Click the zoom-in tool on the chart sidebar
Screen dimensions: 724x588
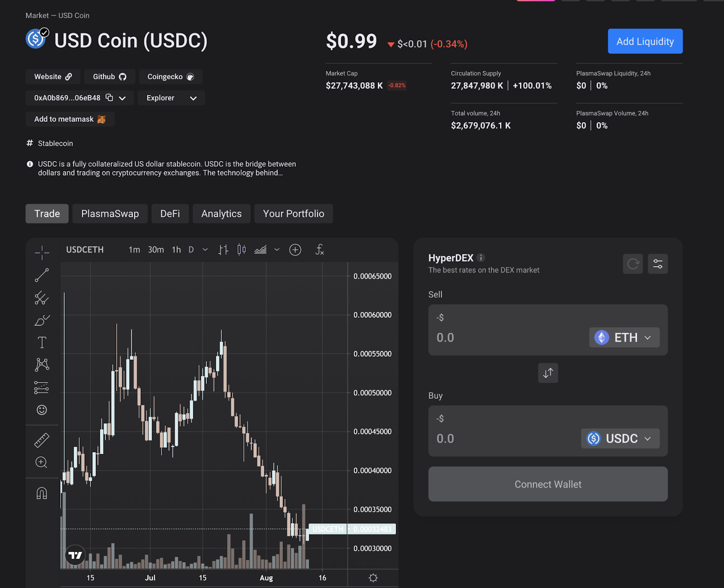(x=42, y=462)
